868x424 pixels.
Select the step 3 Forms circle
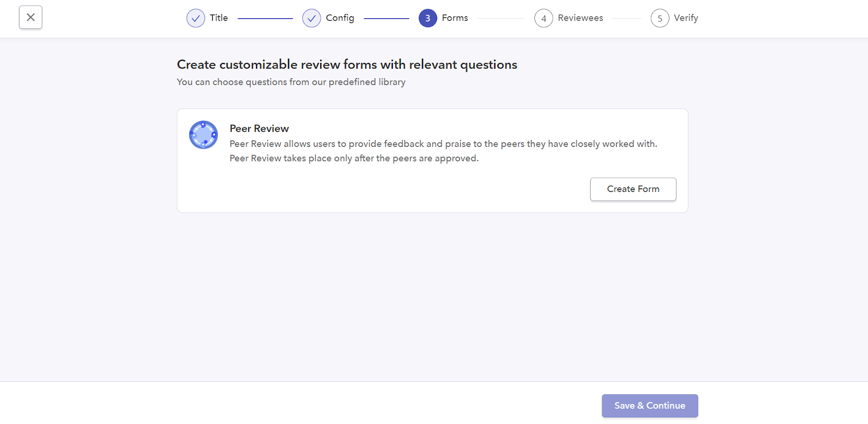pyautogui.click(x=427, y=18)
